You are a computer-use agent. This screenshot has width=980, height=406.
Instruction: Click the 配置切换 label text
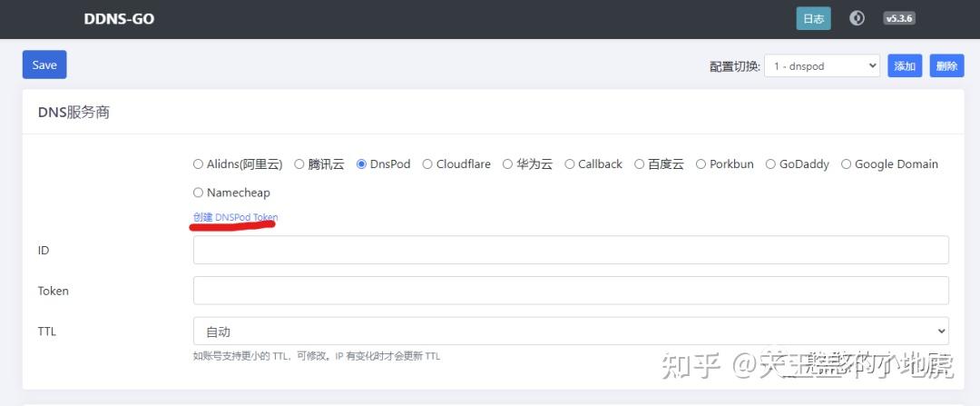[735, 66]
